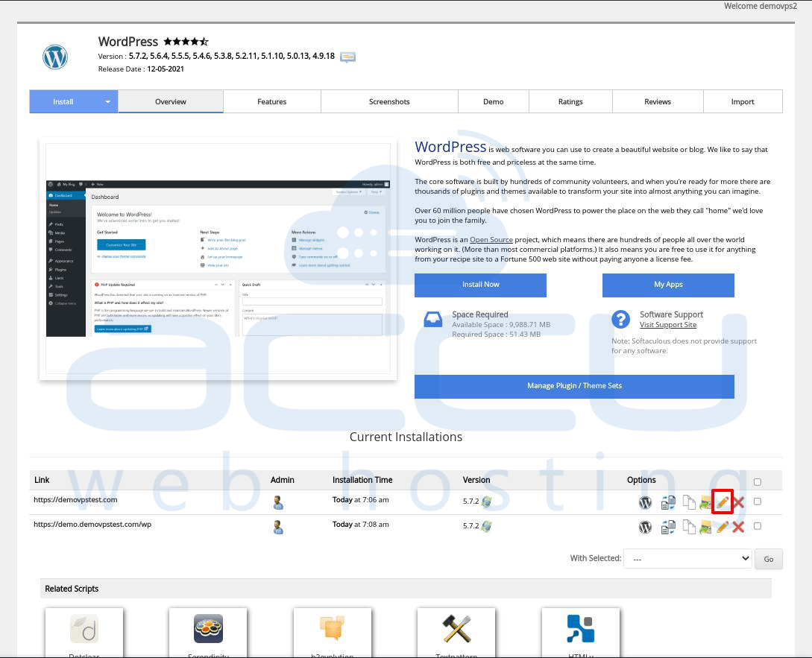This screenshot has height=658, width=812.
Task: Open the HTMLy related script
Action: click(581, 633)
